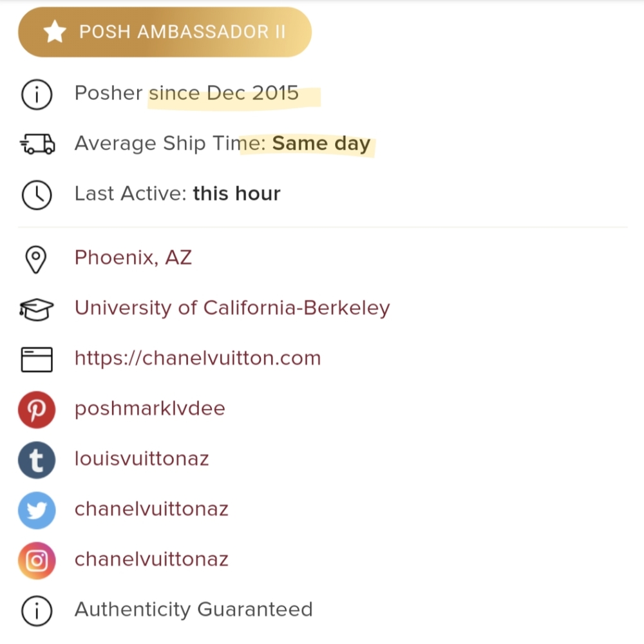Visit the https://chanelvuitton.com website link
The image size is (644, 644).
[x=198, y=359]
